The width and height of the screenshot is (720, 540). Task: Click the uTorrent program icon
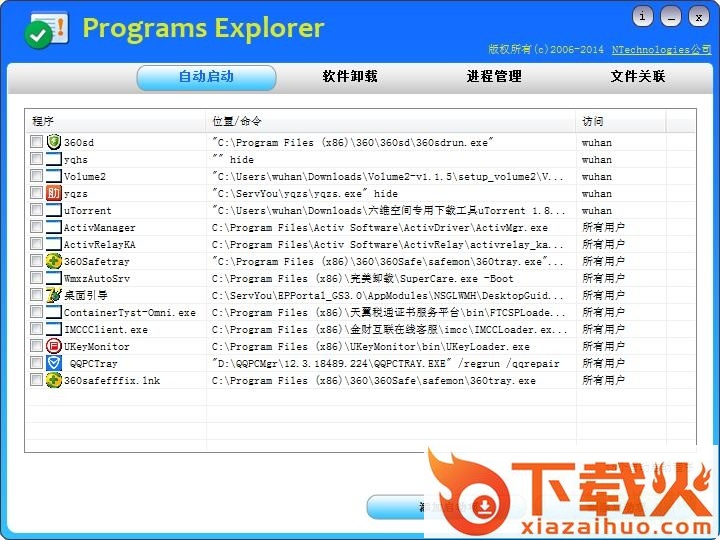pyautogui.click(x=54, y=210)
